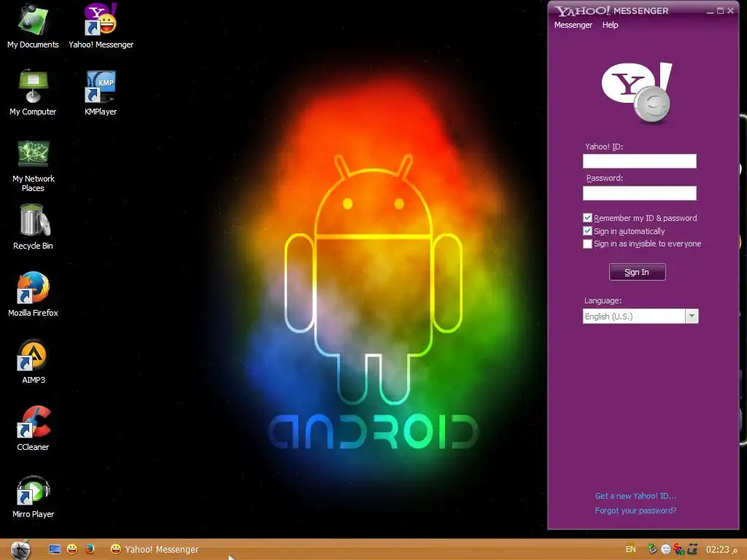
Task: Close the Yahoo! Messenger window
Action: (x=730, y=10)
